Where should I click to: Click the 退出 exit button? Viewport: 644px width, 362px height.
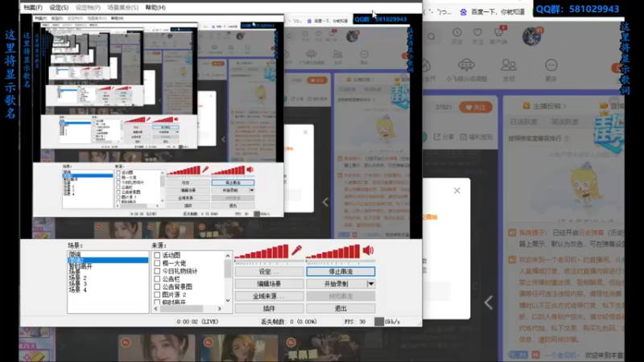pyautogui.click(x=341, y=308)
